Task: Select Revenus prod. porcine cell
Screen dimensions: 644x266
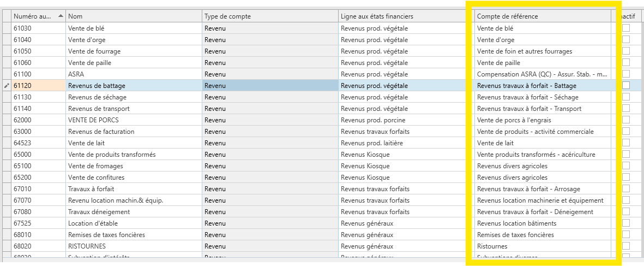Action: pyautogui.click(x=406, y=120)
